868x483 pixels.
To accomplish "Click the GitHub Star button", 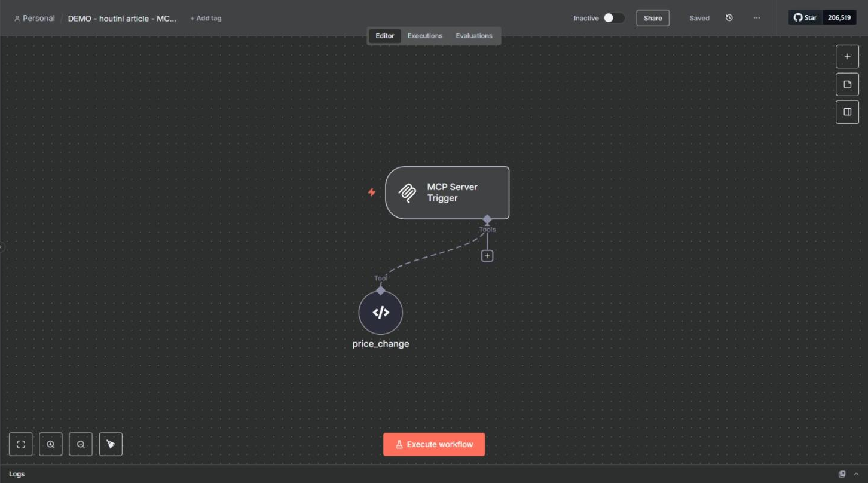I will coord(806,17).
